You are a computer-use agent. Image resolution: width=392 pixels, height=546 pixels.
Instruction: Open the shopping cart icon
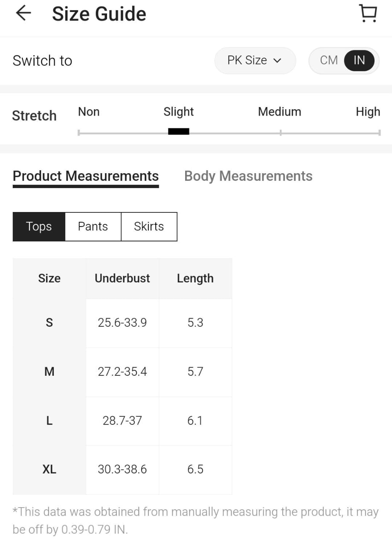[368, 14]
